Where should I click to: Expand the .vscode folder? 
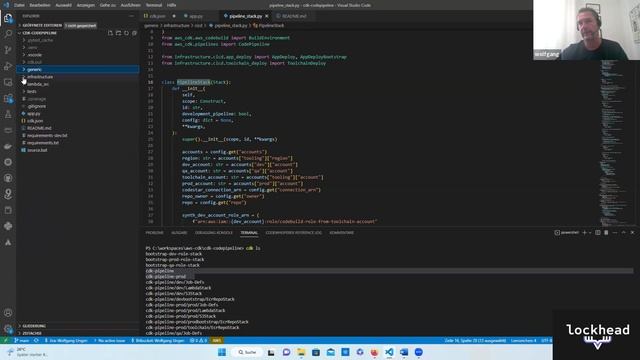pyautogui.click(x=78, y=55)
